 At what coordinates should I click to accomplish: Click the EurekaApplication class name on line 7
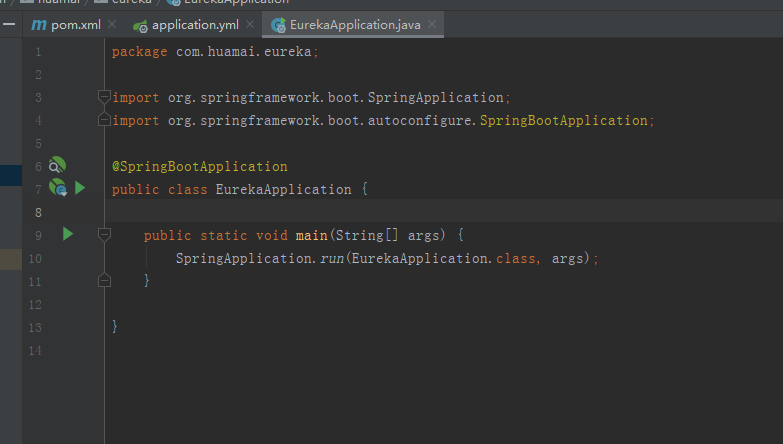pos(284,189)
